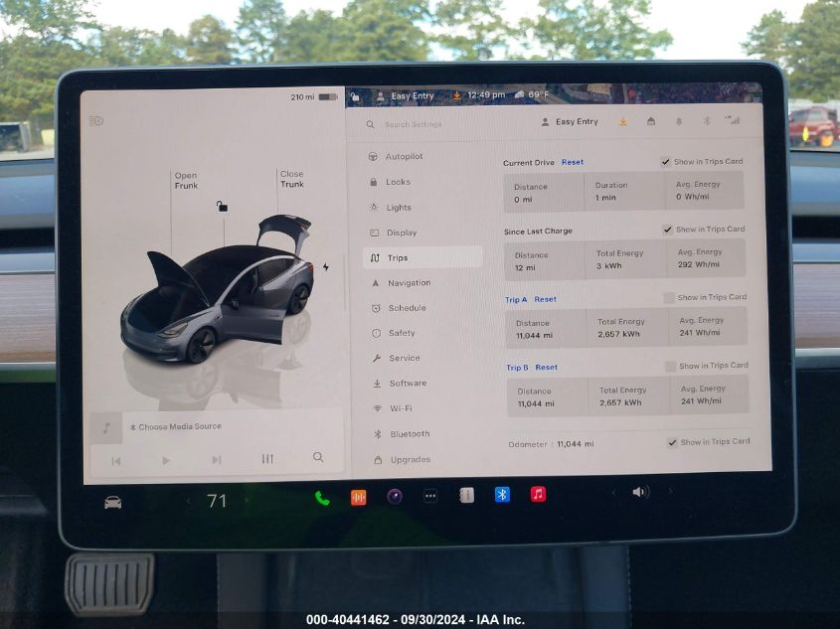The image size is (840, 629).
Task: Toggle Odometer Show in Trips Card checkbox
Action: click(x=672, y=442)
